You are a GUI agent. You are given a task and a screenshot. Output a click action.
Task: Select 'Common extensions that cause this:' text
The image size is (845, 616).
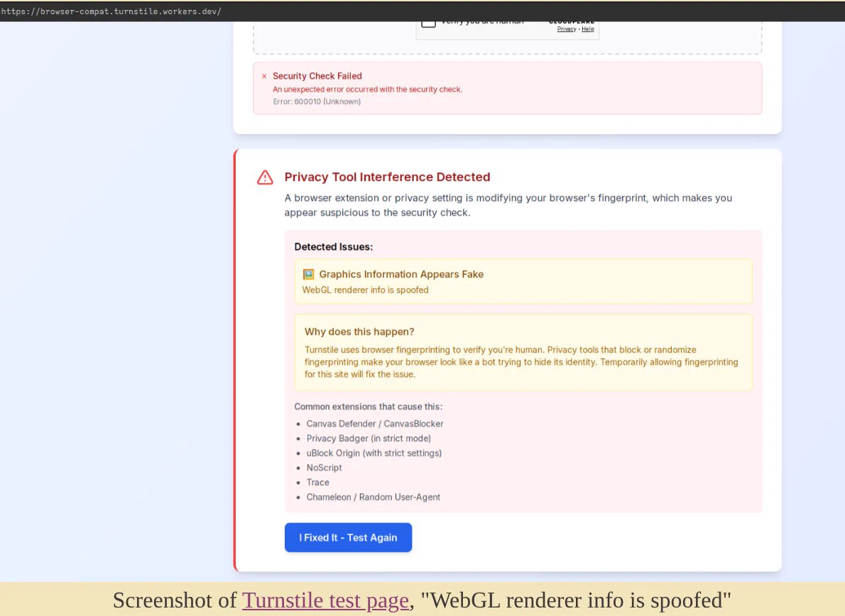[368, 407]
